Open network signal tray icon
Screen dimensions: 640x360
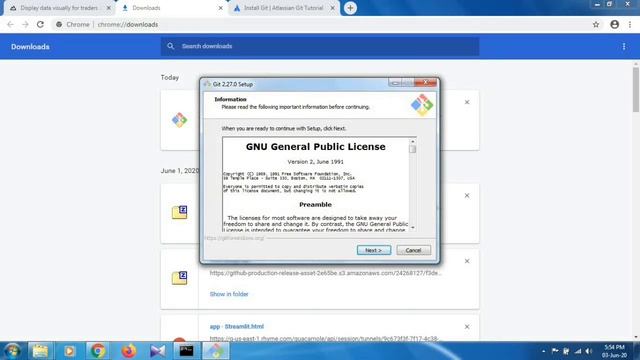[x=578, y=351]
